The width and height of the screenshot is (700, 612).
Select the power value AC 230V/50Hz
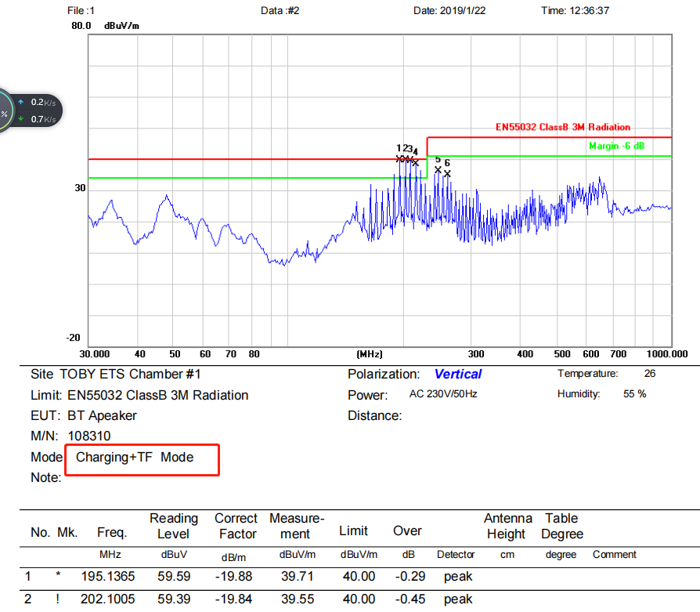click(443, 394)
